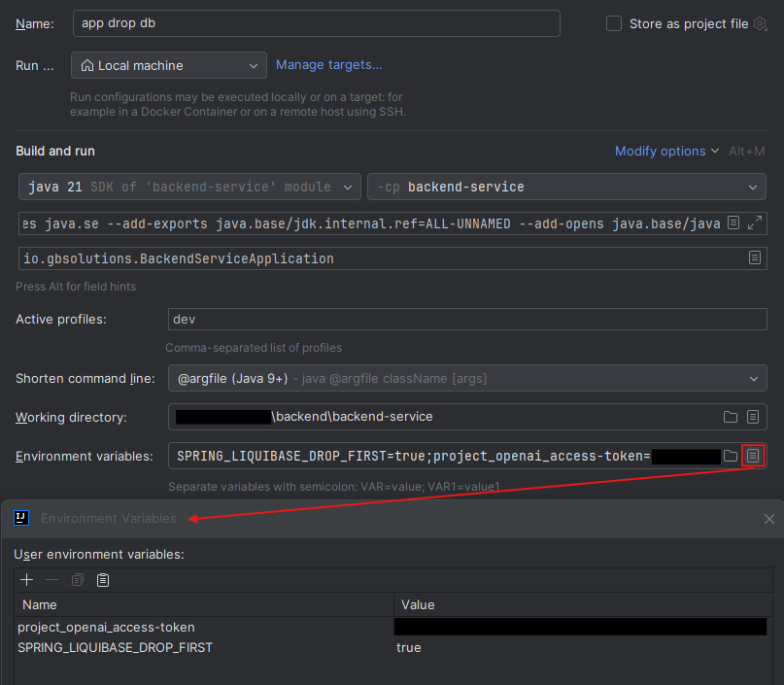Click the IntelliJ logo in dialog title
Viewport: 784px width, 685px height.
tap(21, 518)
